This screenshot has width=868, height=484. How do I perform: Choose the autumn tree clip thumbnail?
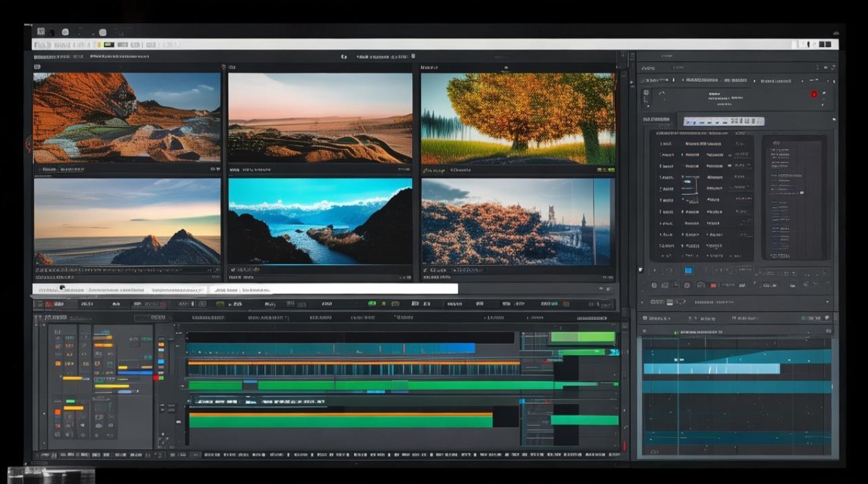click(x=517, y=118)
